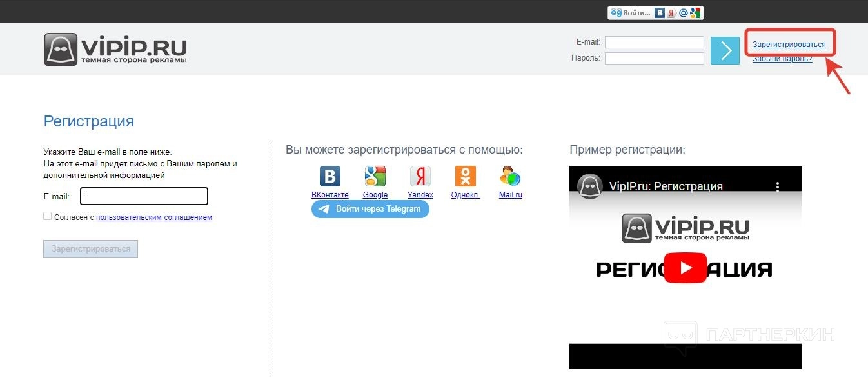Image resolution: width=868 pixels, height=391 pixels.
Task: Tick the 'Согласен с' agreement checkbox
Action: tap(48, 216)
